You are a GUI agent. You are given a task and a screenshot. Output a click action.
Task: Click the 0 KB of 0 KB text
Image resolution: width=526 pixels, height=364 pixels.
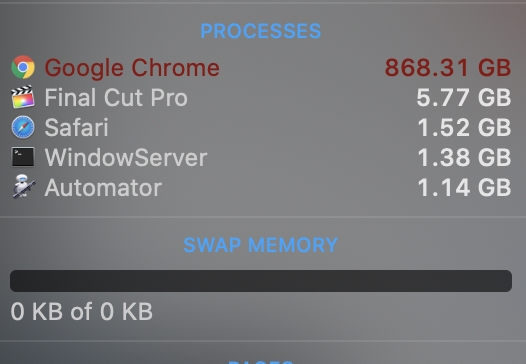tap(82, 311)
